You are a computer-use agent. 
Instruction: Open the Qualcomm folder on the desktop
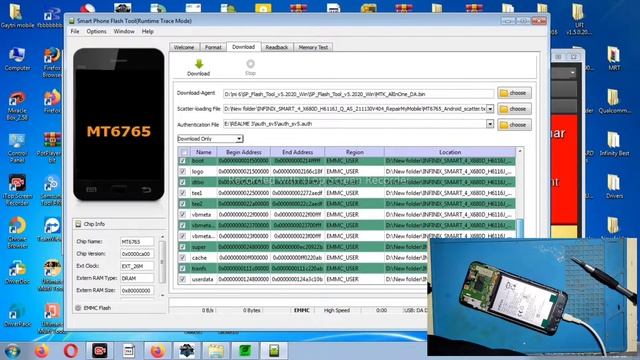coord(614,102)
